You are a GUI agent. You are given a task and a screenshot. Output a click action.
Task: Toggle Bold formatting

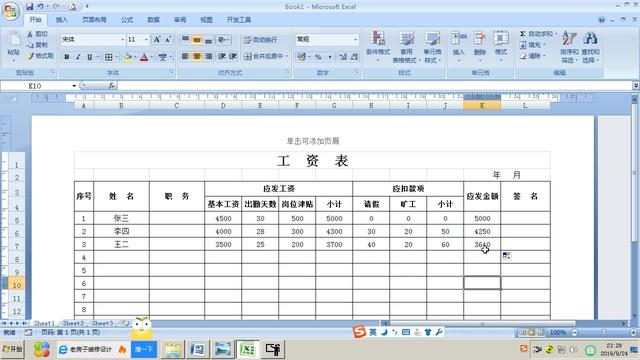click(67, 57)
